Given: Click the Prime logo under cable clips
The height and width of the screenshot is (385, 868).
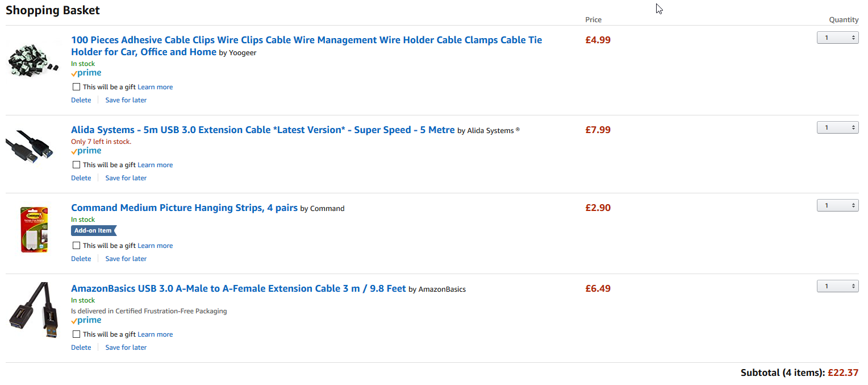Looking at the screenshot, I should click(x=86, y=73).
